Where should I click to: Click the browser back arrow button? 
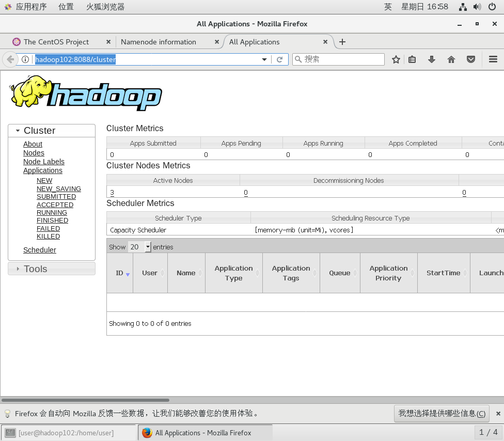(x=10, y=59)
